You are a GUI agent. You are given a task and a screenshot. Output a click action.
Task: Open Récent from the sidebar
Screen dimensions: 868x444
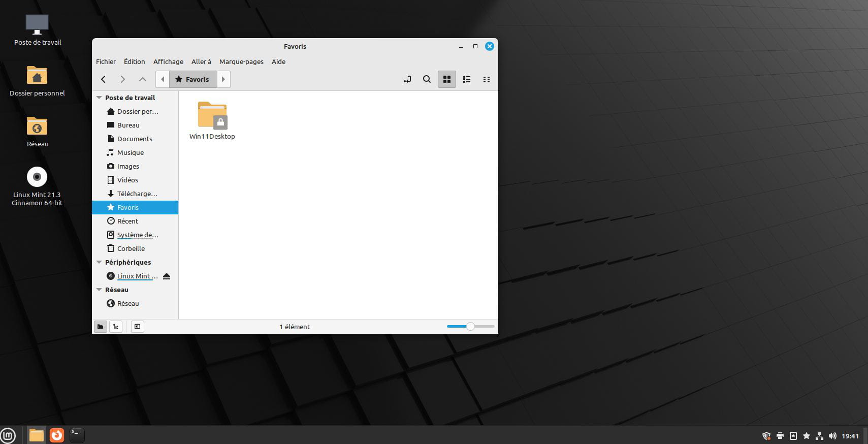135,221
